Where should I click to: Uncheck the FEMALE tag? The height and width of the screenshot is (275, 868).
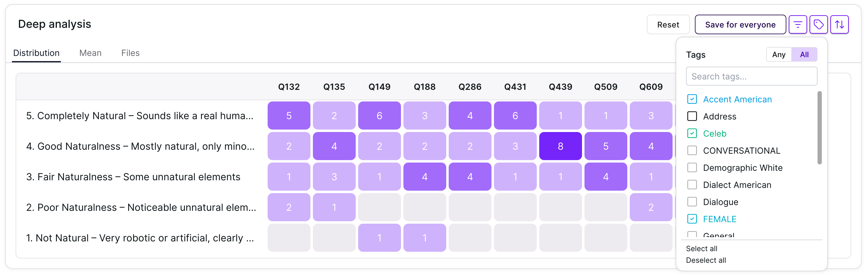(x=692, y=219)
